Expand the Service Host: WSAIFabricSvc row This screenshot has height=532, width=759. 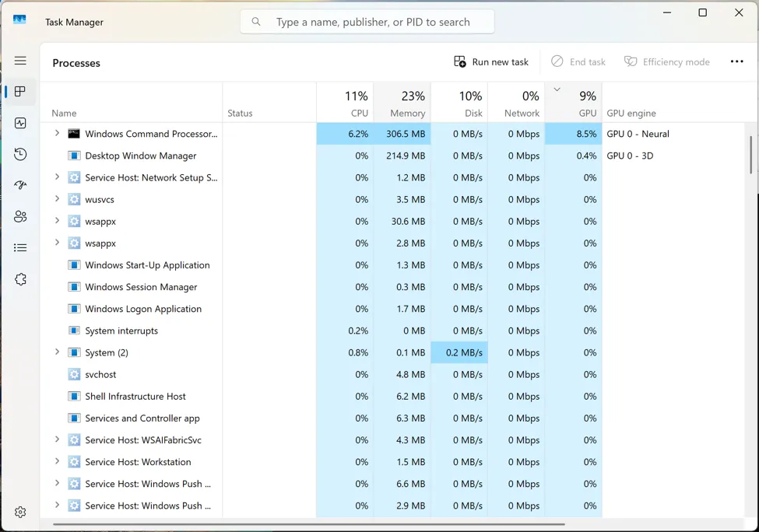click(57, 439)
